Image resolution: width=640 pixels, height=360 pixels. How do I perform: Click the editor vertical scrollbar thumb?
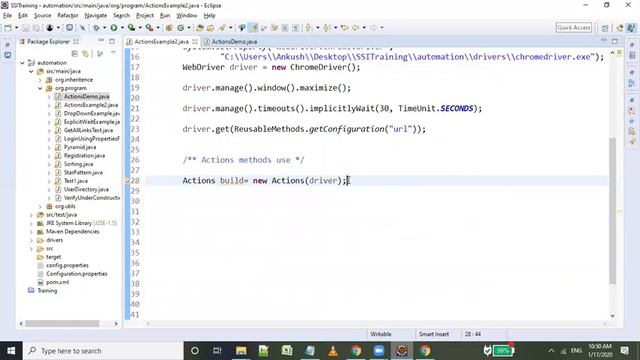pyautogui.click(x=612, y=210)
